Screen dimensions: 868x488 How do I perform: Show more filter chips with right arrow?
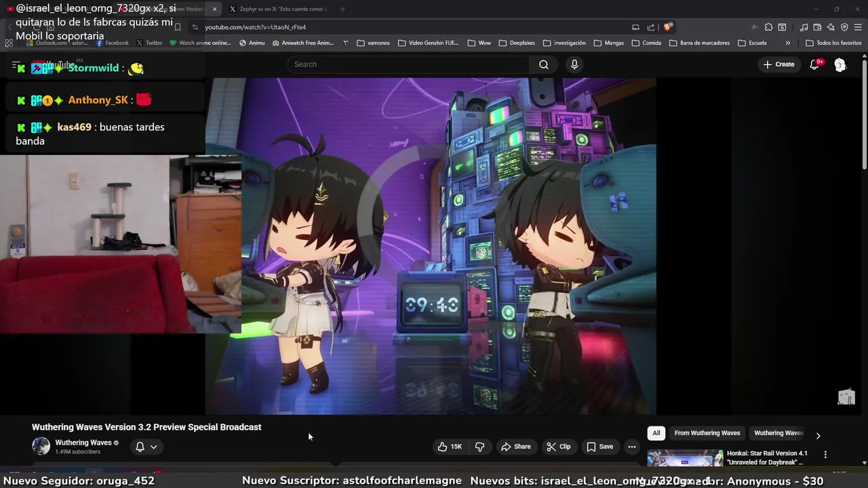click(818, 436)
